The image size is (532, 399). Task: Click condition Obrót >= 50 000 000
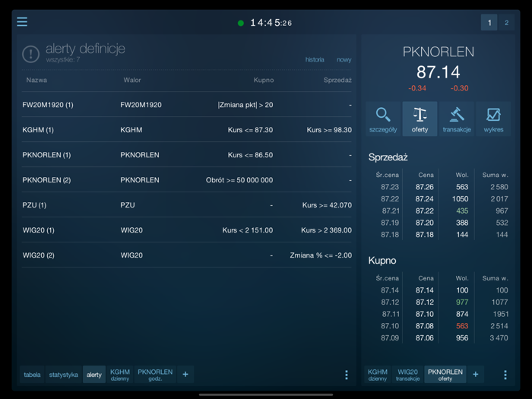point(239,180)
